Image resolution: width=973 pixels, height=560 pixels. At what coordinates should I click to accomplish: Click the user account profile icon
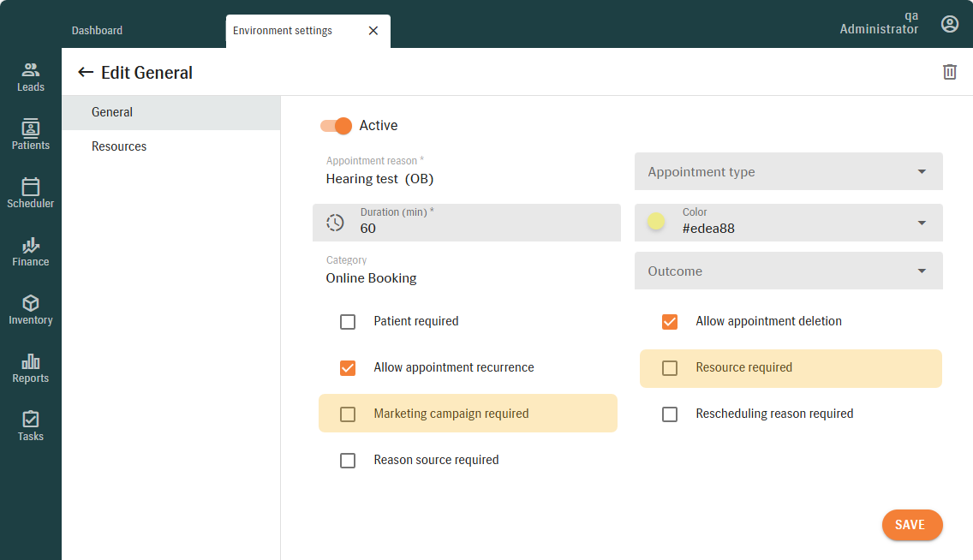[949, 24]
